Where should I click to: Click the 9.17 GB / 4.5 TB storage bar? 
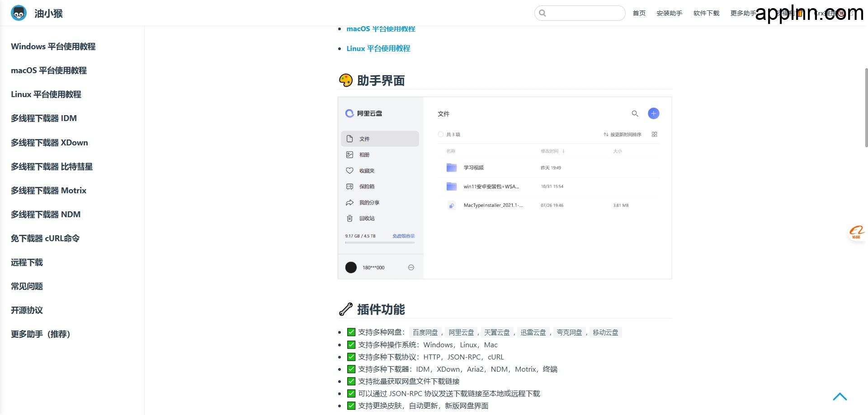[x=380, y=243]
